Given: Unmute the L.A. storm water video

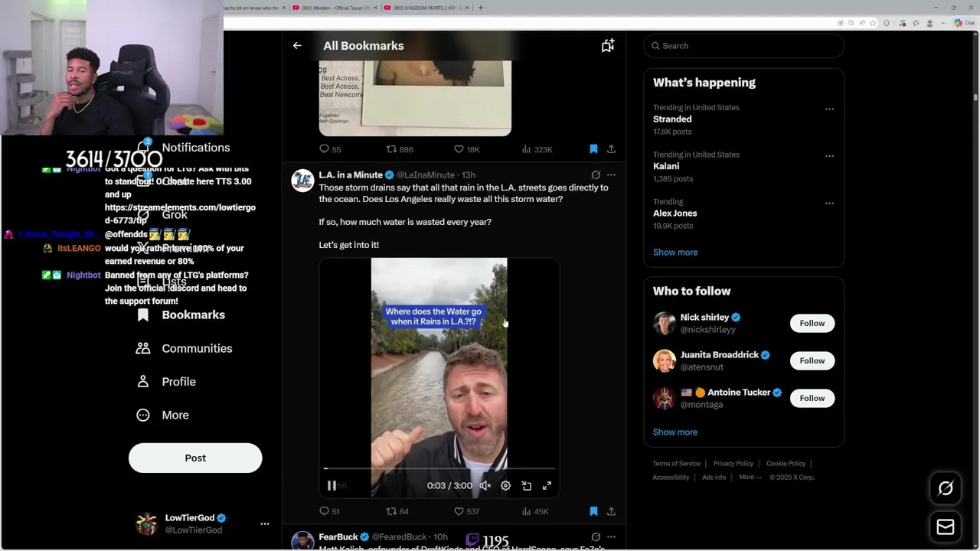Looking at the screenshot, I should 485,486.
